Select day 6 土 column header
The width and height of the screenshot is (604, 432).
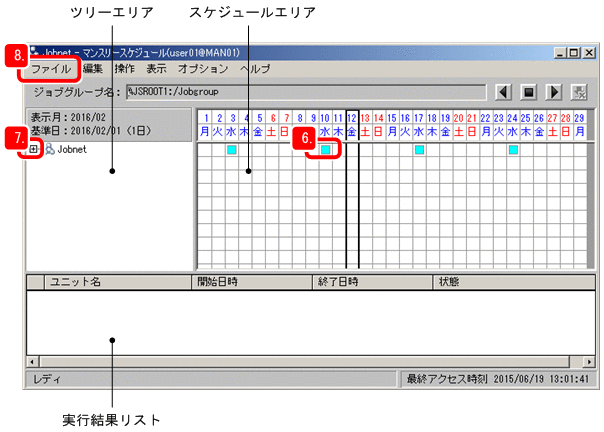(272, 125)
